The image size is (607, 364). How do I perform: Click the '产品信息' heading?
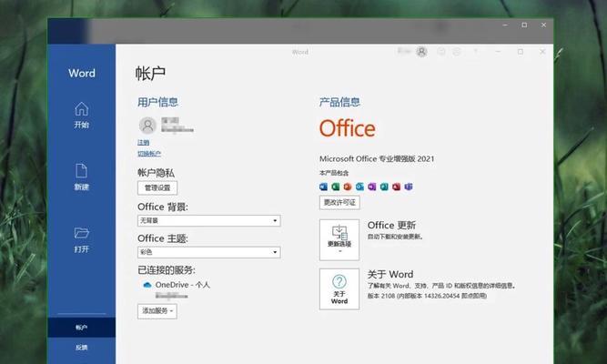pyautogui.click(x=339, y=102)
